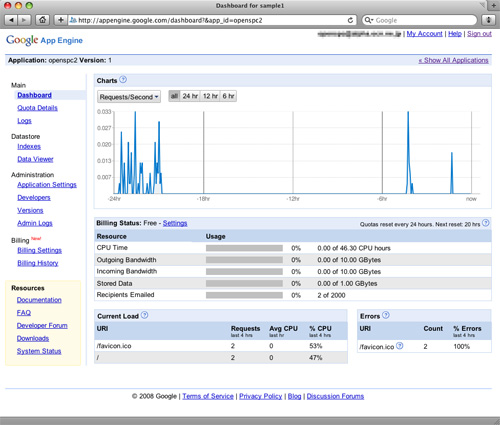The width and height of the screenshot is (500, 425).
Task: Click the '53%' CPU value
Action: click(316, 346)
